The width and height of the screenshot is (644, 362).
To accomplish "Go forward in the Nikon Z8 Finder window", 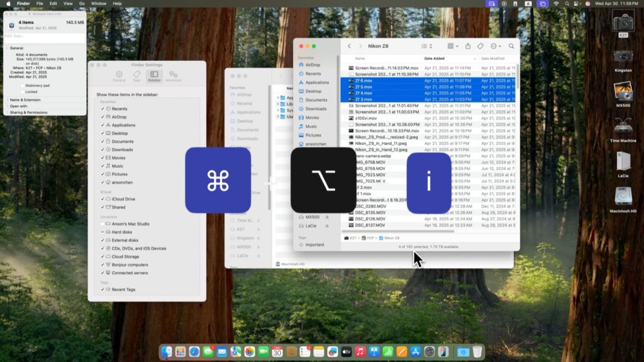I will tap(360, 46).
